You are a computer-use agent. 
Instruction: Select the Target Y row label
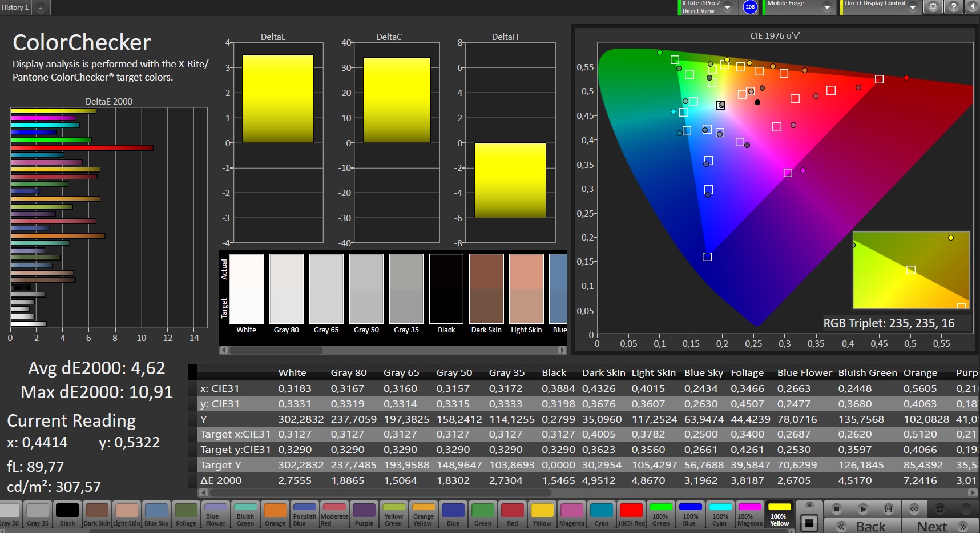(x=220, y=465)
